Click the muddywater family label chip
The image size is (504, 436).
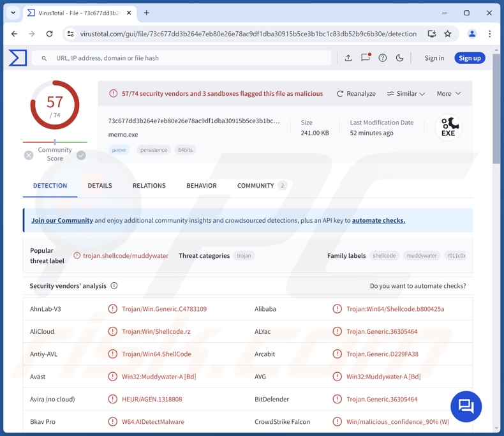click(422, 255)
